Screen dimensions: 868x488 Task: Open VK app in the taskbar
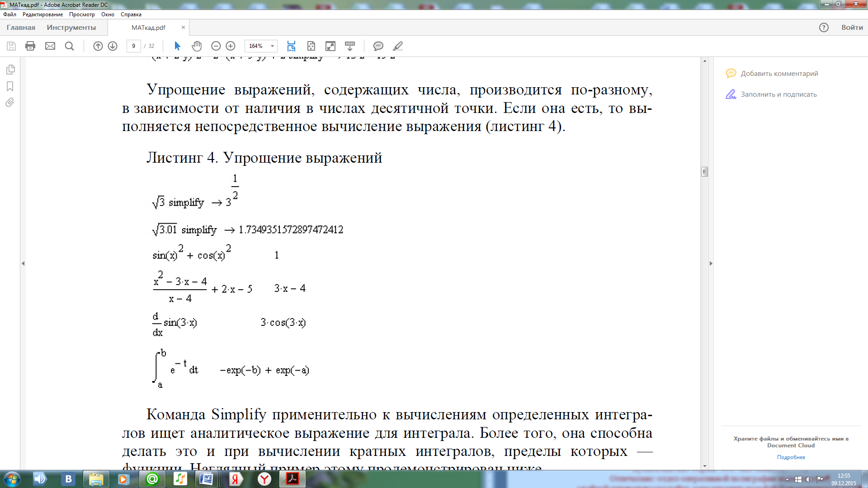click(68, 479)
